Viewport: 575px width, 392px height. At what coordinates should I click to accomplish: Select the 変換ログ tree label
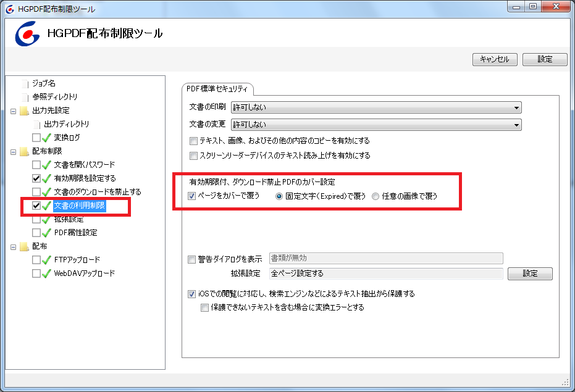coord(67,138)
